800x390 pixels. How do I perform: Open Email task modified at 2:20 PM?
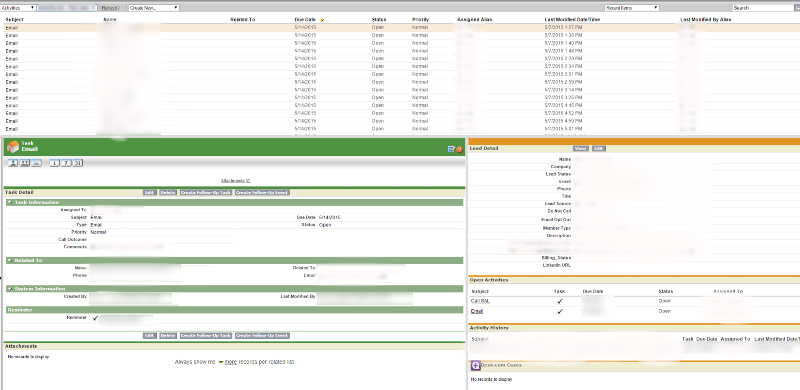(12, 59)
